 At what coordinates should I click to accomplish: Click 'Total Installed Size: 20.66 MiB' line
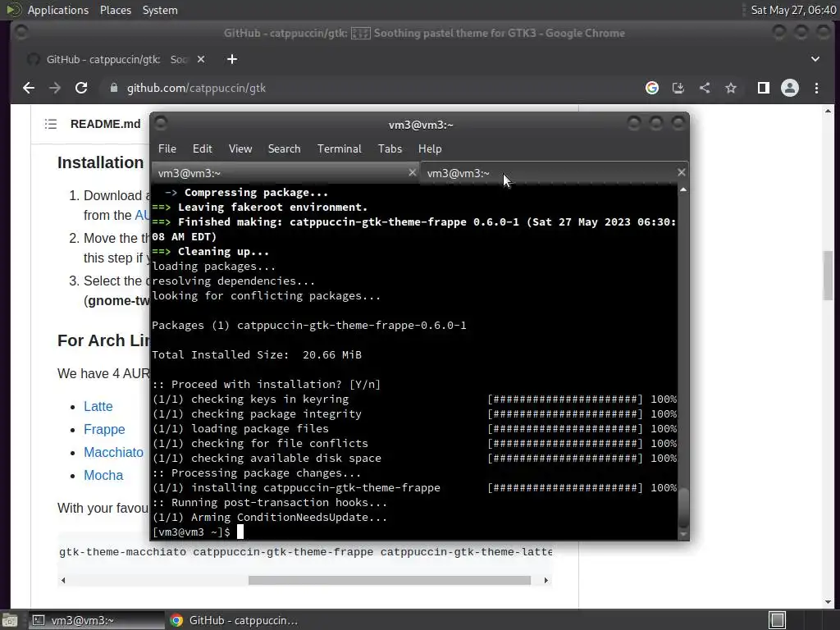(257, 354)
